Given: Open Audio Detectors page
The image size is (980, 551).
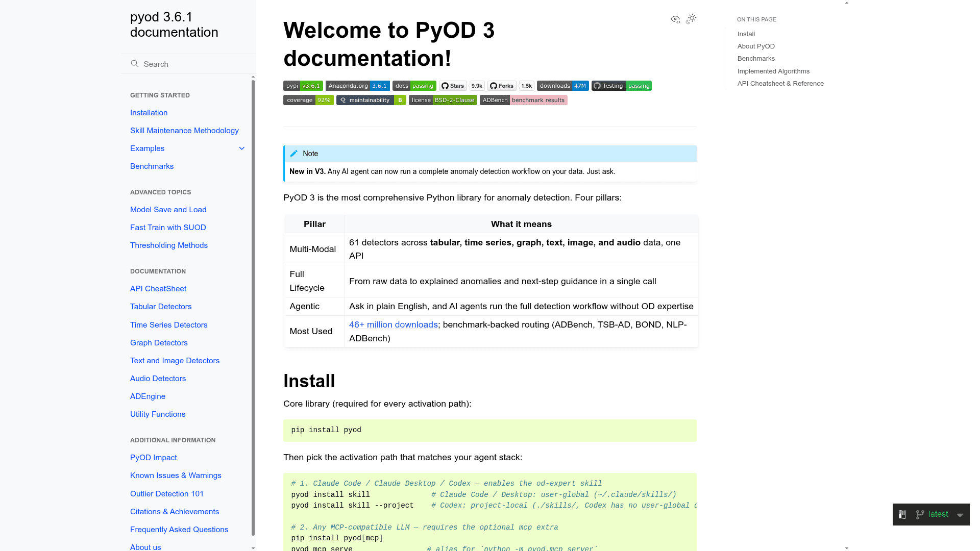Looking at the screenshot, I should pyautogui.click(x=158, y=379).
